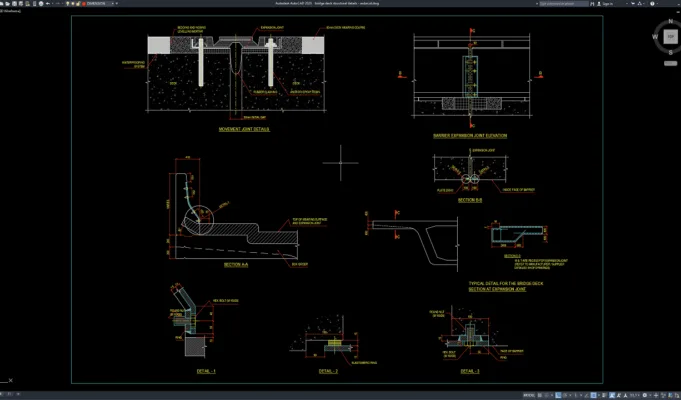
Task: Toggle the layer lightbulb on/off icon
Action: pos(67,3)
